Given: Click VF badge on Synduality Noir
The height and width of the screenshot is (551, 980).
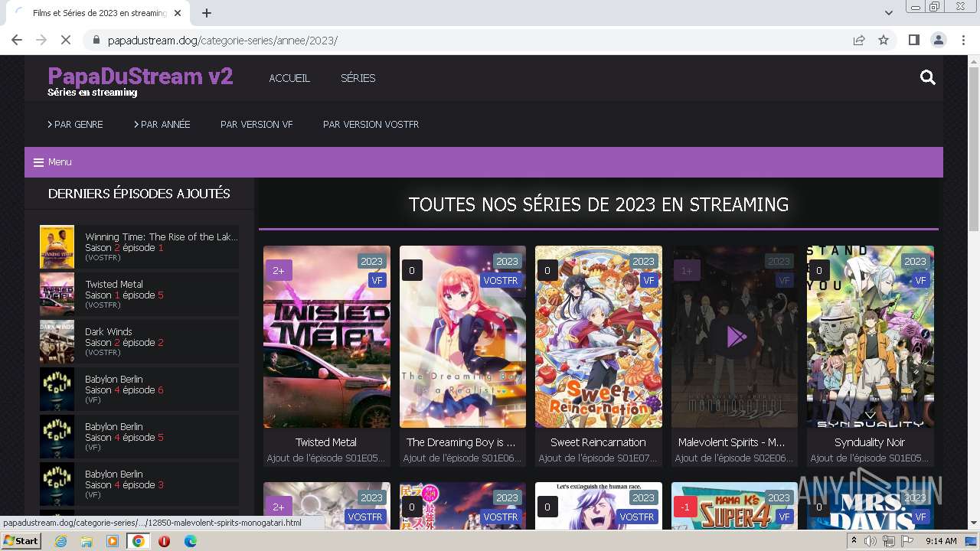Looking at the screenshot, I should (x=920, y=280).
